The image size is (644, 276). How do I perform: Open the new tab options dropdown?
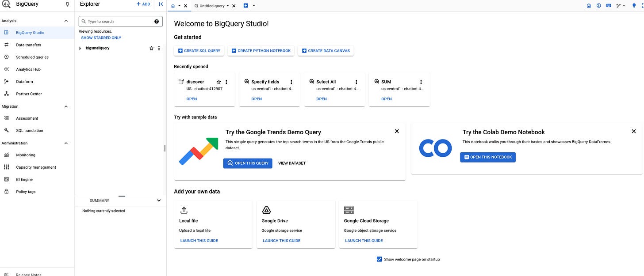253,6
